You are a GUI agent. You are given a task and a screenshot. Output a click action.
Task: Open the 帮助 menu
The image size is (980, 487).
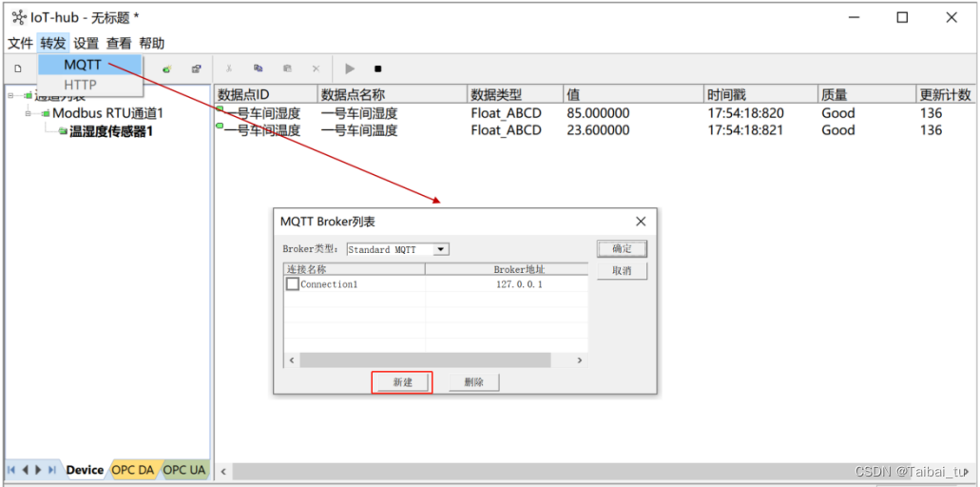(x=152, y=43)
